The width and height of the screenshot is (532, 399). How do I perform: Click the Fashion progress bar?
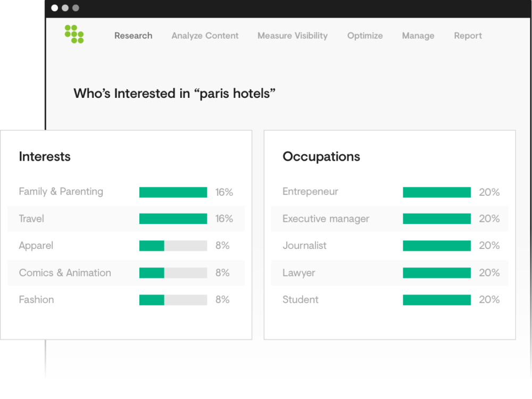[x=173, y=300]
